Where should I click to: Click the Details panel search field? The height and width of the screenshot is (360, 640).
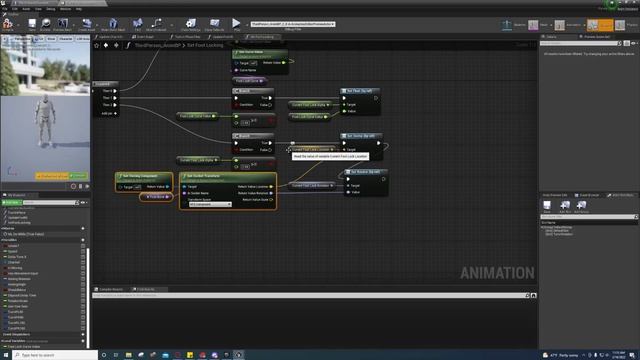580,43
